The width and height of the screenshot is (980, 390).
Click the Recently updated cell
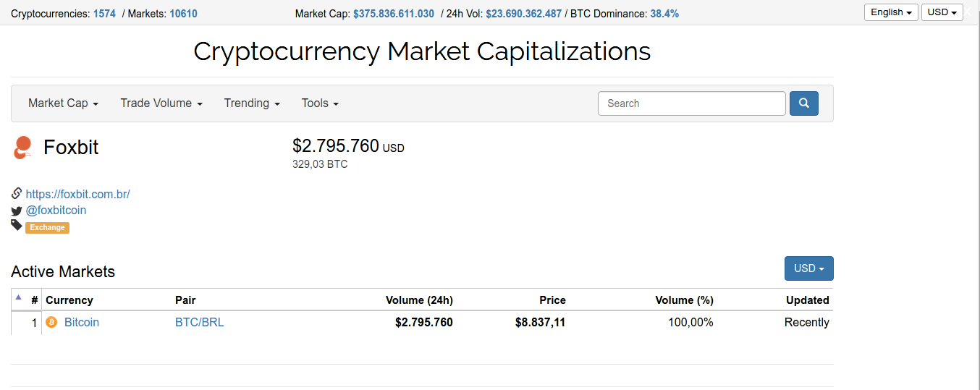[x=807, y=323]
